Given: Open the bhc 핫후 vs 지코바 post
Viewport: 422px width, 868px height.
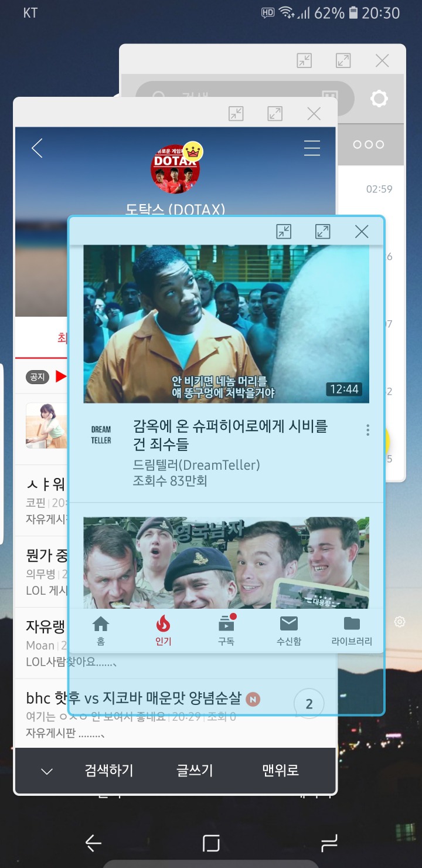Looking at the screenshot, I should click(x=134, y=699).
